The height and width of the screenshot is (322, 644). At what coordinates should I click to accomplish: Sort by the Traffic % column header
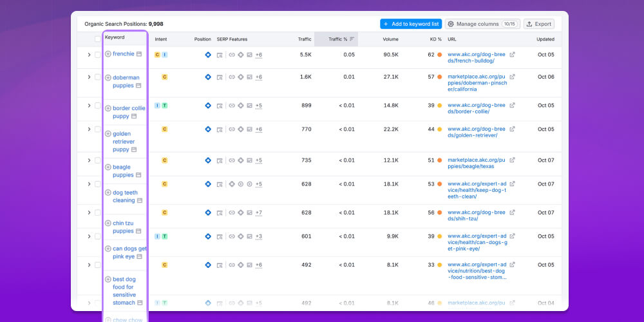(x=337, y=39)
